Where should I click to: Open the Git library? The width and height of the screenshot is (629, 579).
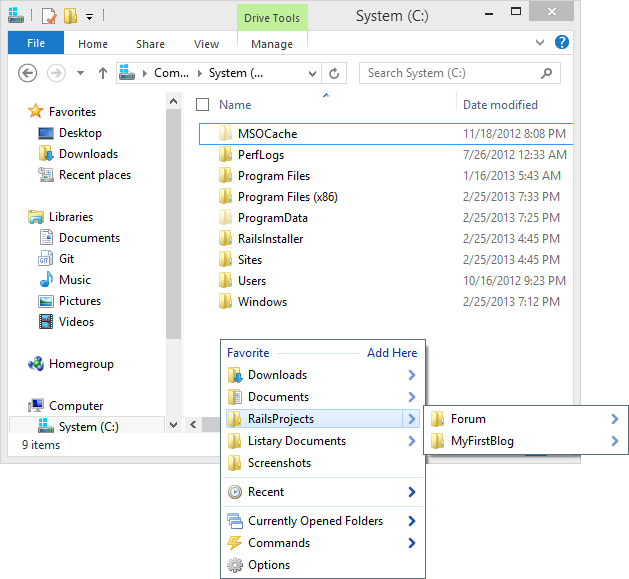[56, 259]
